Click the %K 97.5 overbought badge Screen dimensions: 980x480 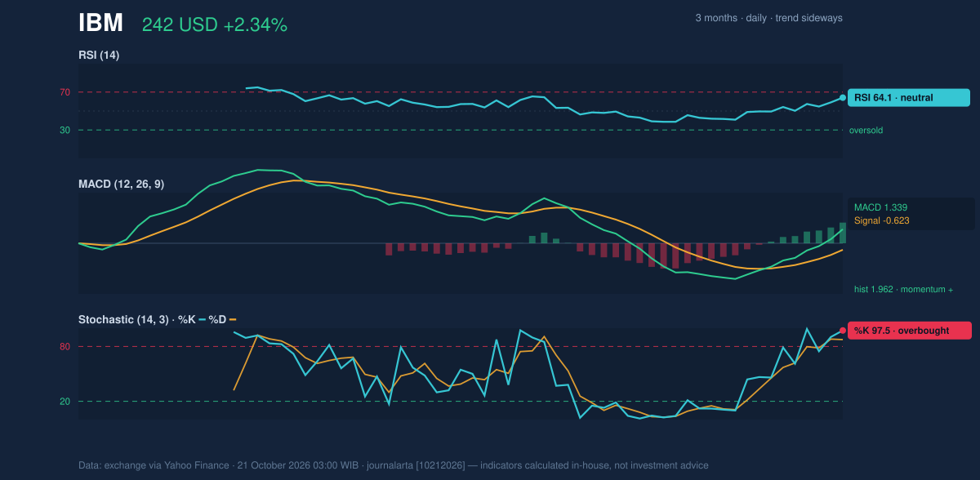point(910,331)
